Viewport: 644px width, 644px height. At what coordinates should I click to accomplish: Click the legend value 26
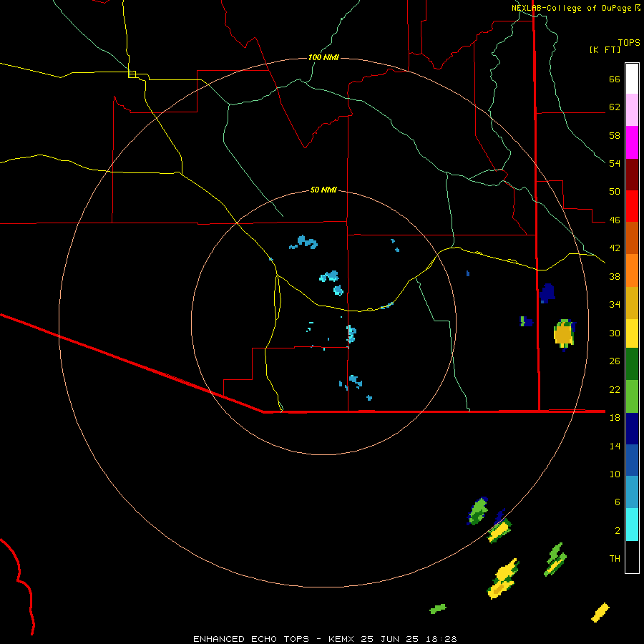coord(615,361)
